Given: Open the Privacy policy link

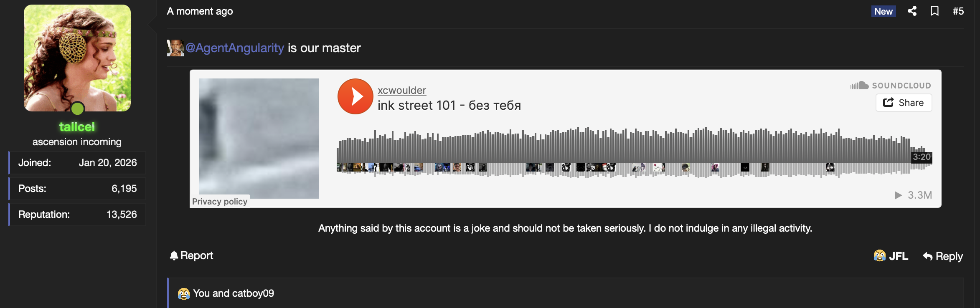Looking at the screenshot, I should coord(220,202).
